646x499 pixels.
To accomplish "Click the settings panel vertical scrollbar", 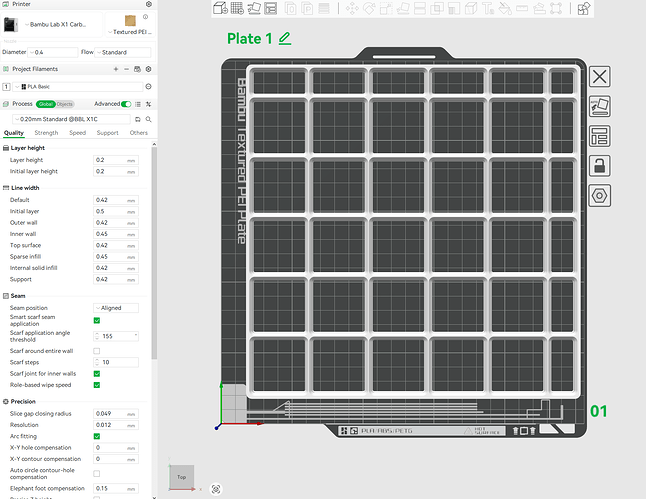I will [x=154, y=253].
